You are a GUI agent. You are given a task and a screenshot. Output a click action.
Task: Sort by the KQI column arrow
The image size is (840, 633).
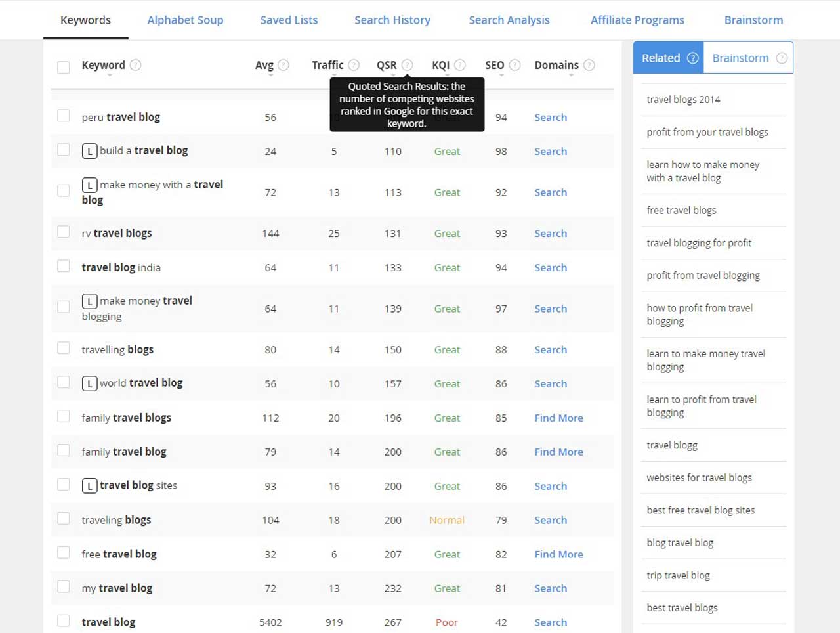pos(447,76)
